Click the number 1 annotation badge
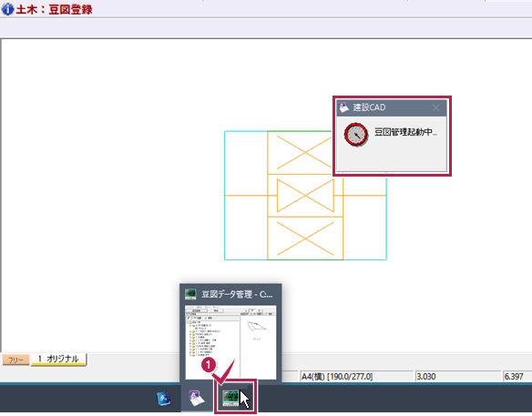Viewport: 532px width, 416px height. click(209, 365)
